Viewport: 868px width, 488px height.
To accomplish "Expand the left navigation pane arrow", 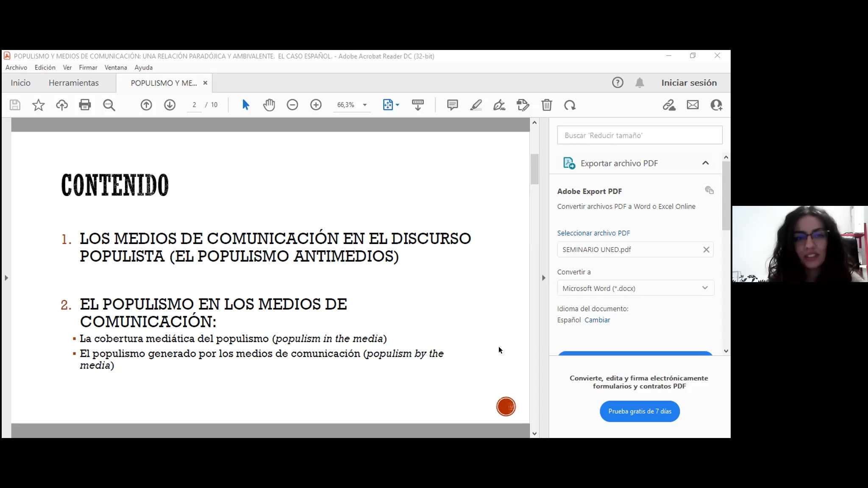I will pyautogui.click(x=6, y=278).
